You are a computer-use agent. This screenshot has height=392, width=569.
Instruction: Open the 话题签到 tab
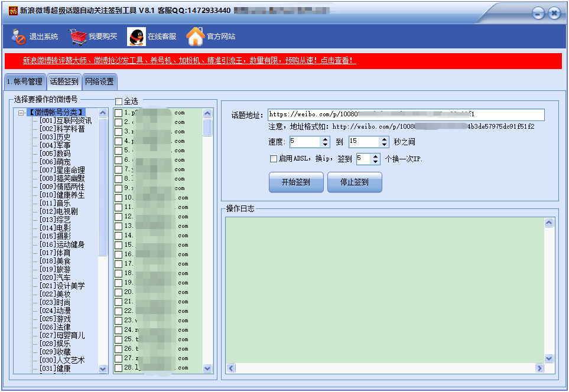[x=64, y=81]
